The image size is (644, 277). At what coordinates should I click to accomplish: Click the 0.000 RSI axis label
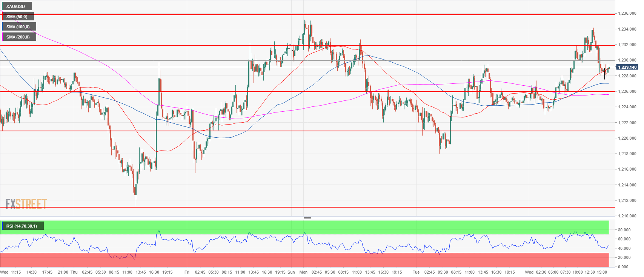(x=623, y=267)
